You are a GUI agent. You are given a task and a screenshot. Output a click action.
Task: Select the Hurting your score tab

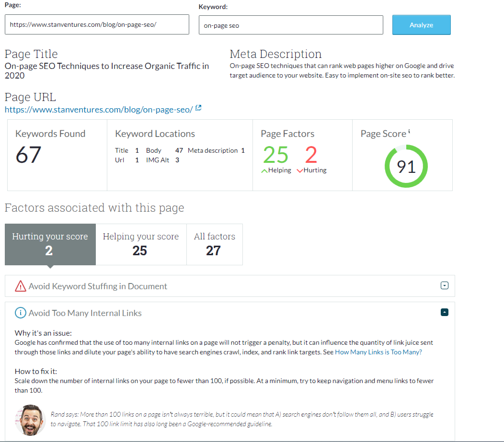(x=50, y=244)
